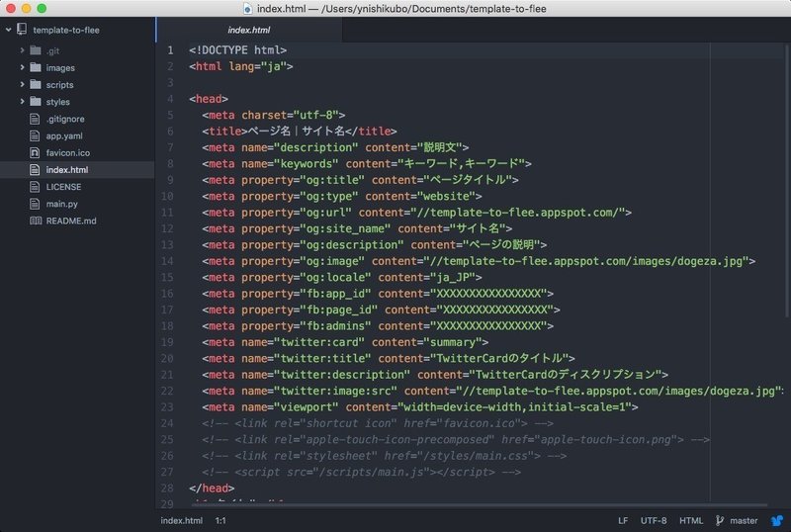The width and height of the screenshot is (791, 532).
Task: Open main.py from the tree view
Action: (61, 204)
